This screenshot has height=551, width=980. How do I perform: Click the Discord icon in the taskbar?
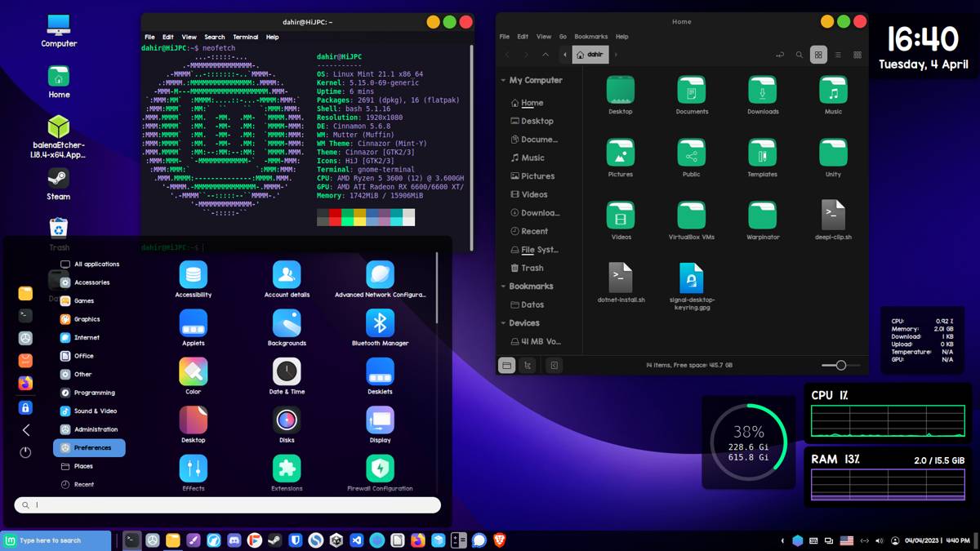pos(234,540)
